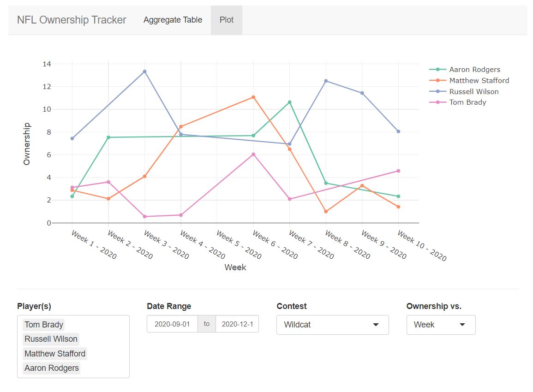Open the Ownership vs. dropdown showing Week
Image resolution: width=533 pixels, height=392 pixels.
point(441,325)
